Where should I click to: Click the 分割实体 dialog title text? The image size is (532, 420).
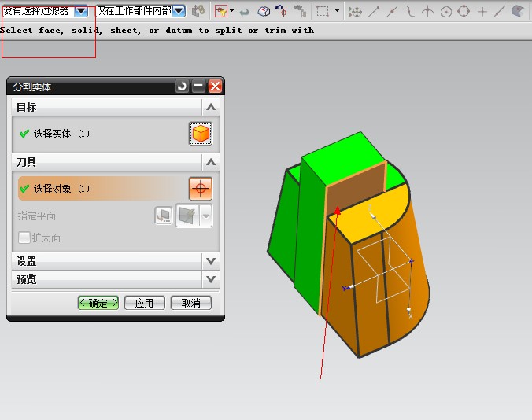(x=32, y=87)
